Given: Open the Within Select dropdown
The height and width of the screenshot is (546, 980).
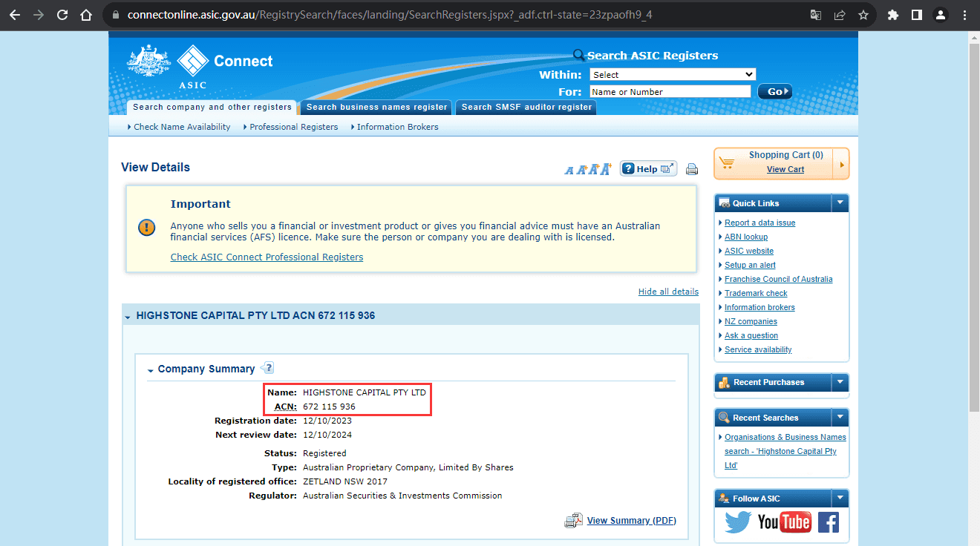Looking at the screenshot, I should (673, 74).
